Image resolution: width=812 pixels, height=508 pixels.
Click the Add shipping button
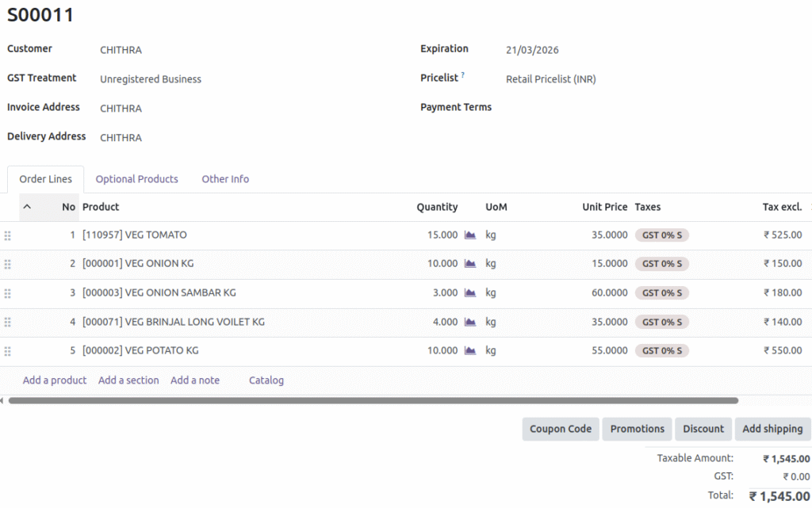coord(772,429)
